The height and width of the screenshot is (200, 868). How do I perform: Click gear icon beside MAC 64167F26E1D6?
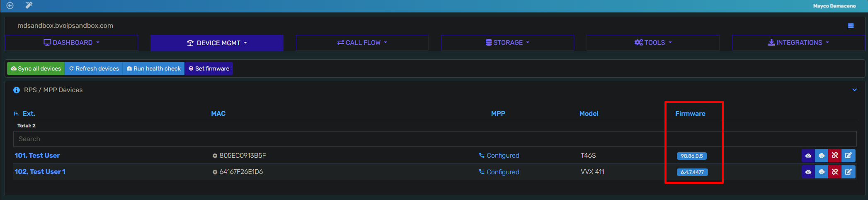215,172
